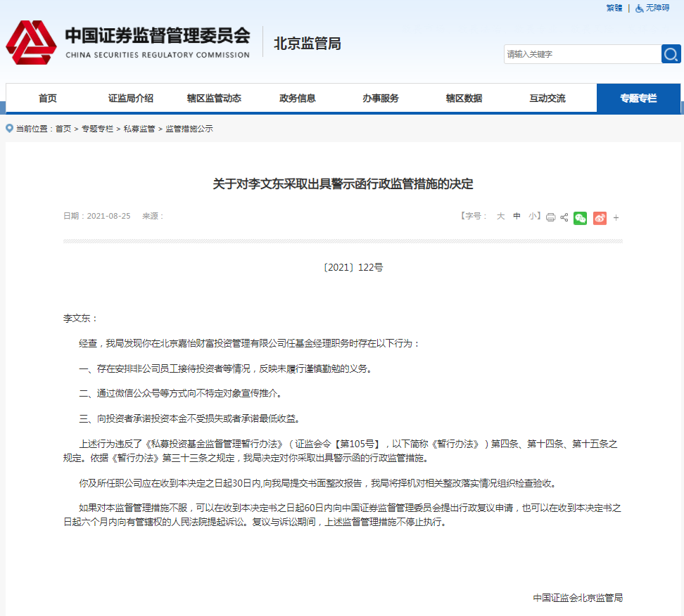Viewport: 684px width, 616px height.
Task: Open 监管措施公示 breadcrumb link
Action: click(189, 129)
